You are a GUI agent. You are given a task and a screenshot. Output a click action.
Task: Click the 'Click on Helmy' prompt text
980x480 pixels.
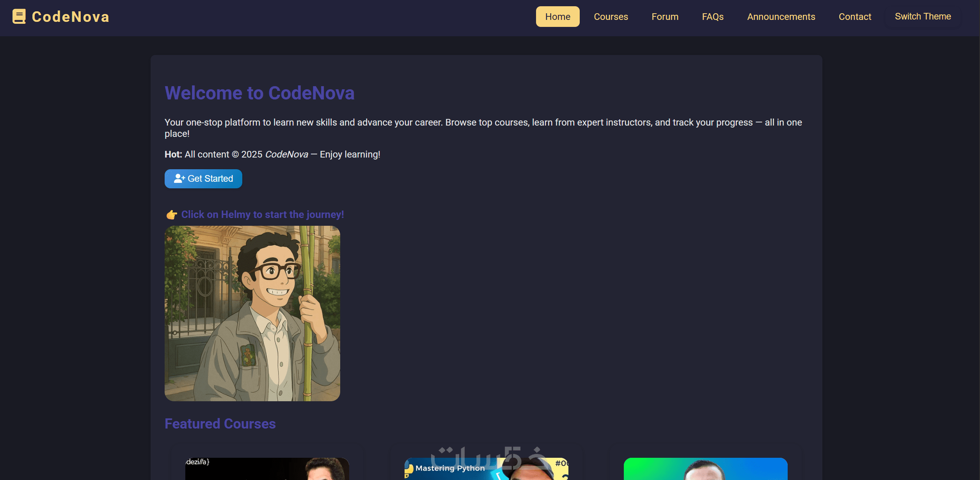click(263, 214)
